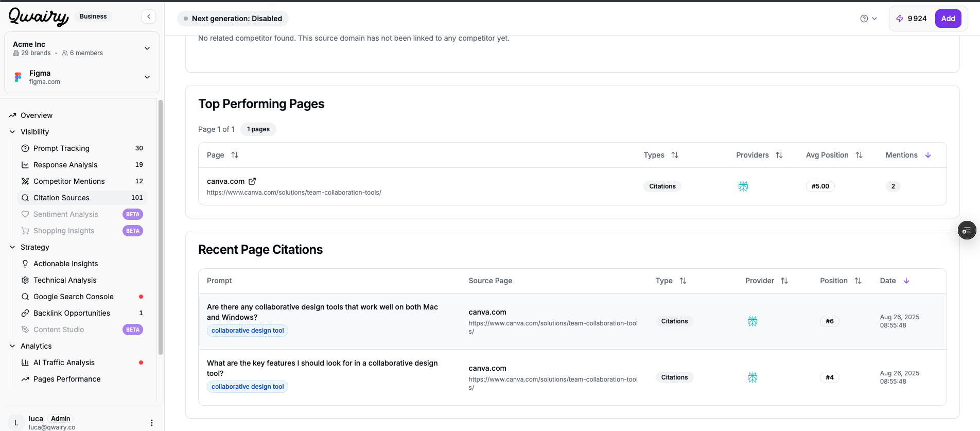
Task: Open external link icon next to canva.com
Action: coord(252,181)
